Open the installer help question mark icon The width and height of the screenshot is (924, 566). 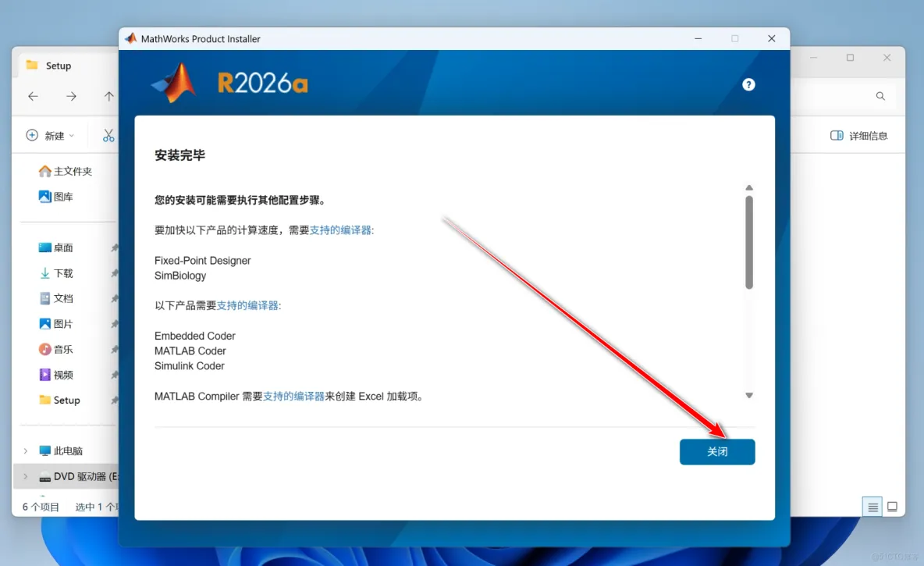[748, 84]
